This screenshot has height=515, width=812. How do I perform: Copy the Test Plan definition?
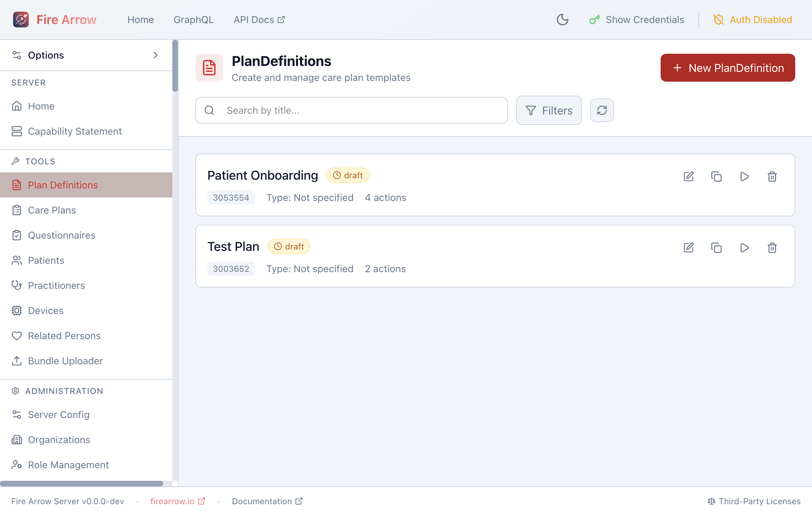(x=716, y=248)
